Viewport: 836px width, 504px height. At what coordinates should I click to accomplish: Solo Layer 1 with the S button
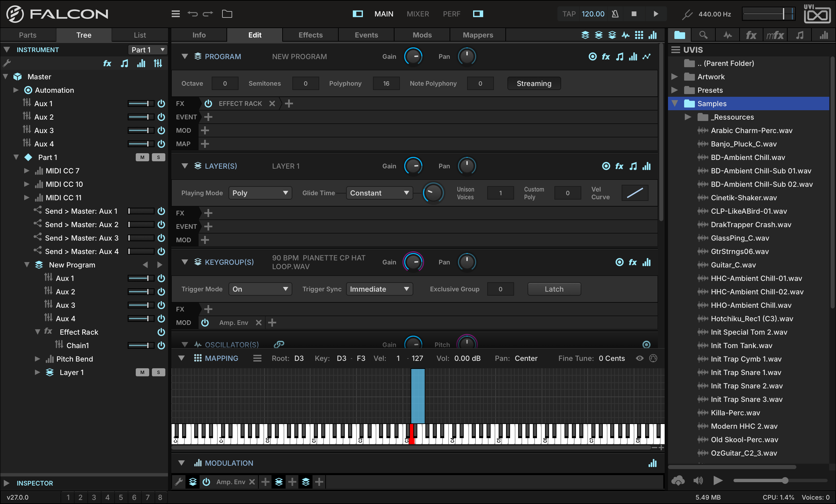pyautogui.click(x=158, y=372)
